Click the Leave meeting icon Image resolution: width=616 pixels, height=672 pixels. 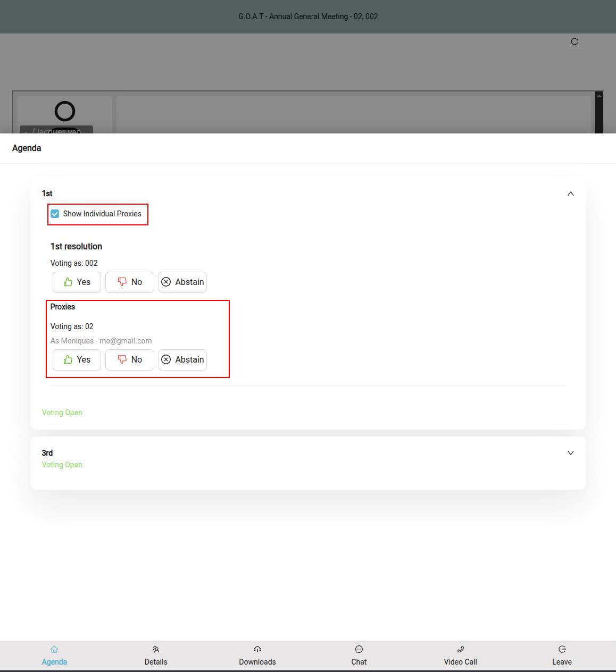coord(562,649)
